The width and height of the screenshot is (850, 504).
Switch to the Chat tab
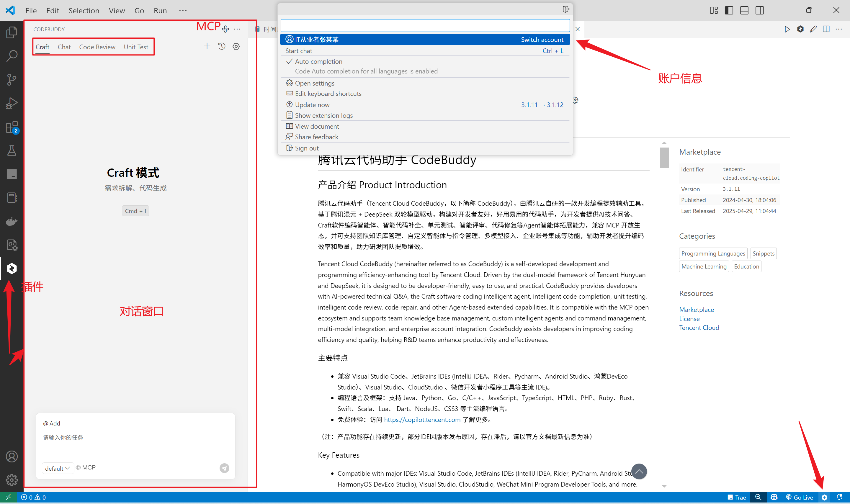point(64,47)
